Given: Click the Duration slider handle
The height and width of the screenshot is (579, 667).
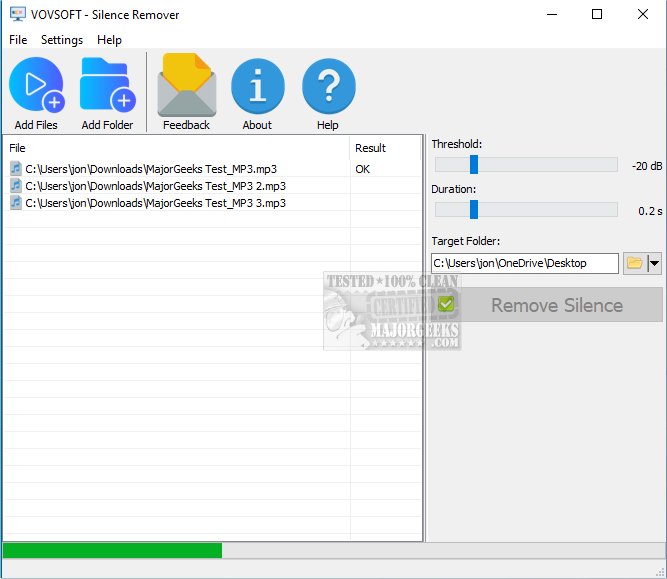Looking at the screenshot, I should pos(474,210).
